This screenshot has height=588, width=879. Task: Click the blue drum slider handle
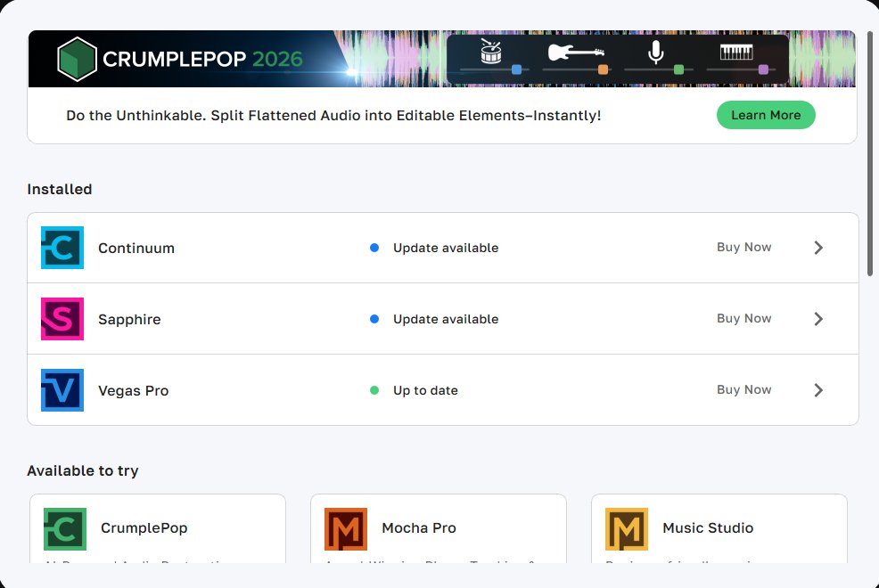click(x=517, y=69)
